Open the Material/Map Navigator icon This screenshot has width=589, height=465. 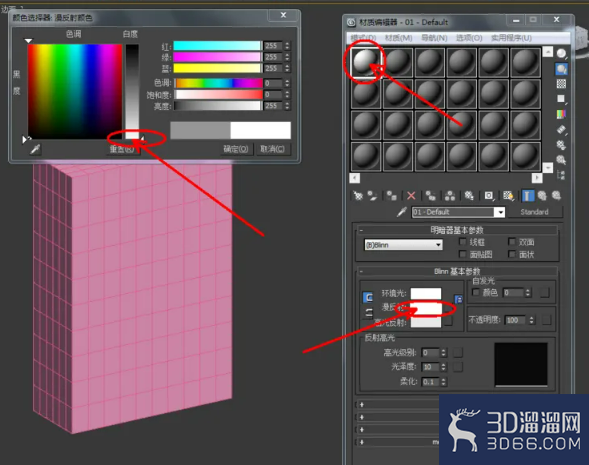click(561, 175)
